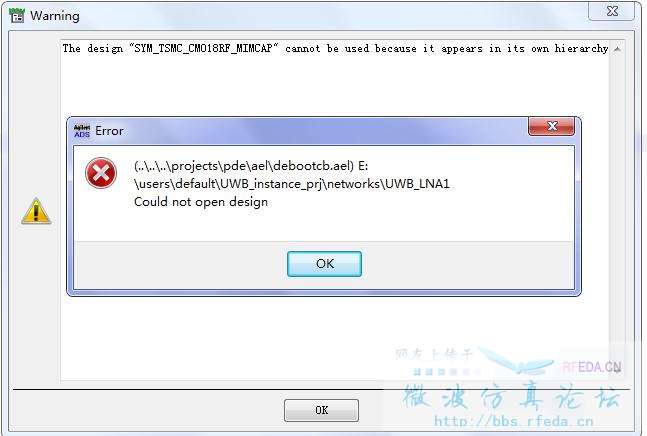Viewport: 647px width, 436px height.
Task: Click the red error cross icon
Action: [x=101, y=173]
